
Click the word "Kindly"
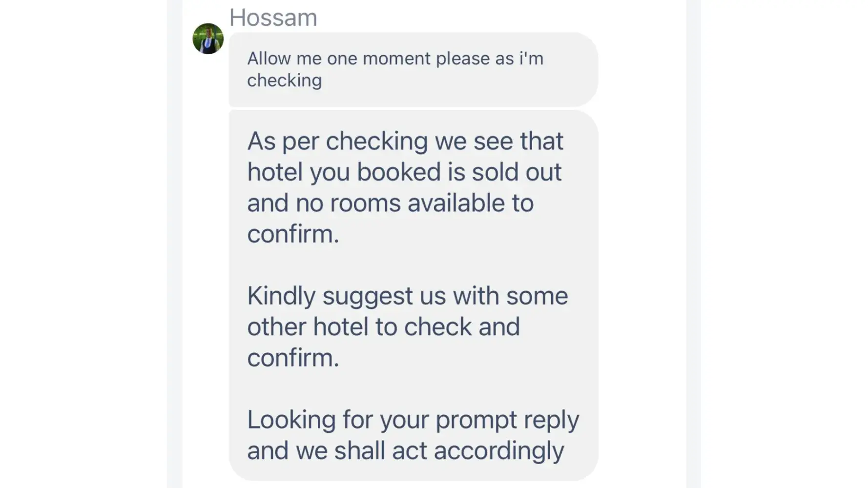tap(281, 296)
